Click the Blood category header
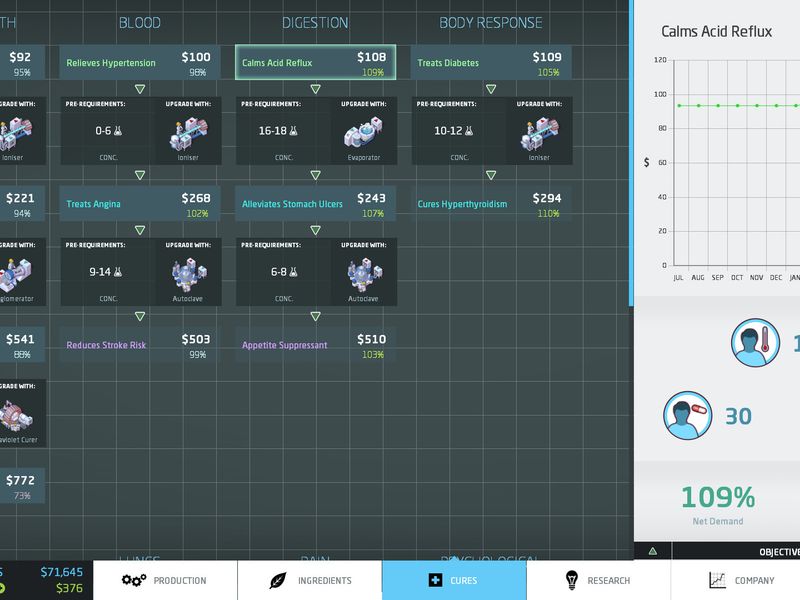The height and width of the screenshot is (600, 800). coord(140,22)
